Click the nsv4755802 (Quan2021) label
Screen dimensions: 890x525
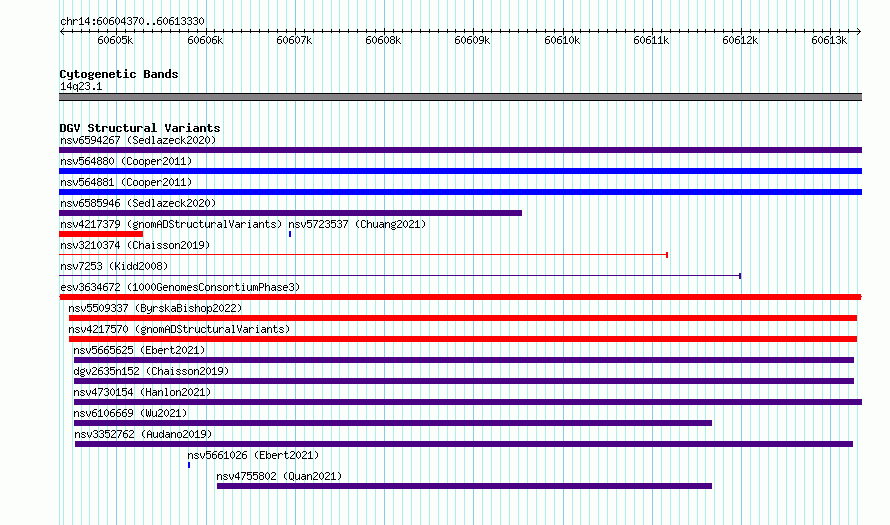click(279, 476)
